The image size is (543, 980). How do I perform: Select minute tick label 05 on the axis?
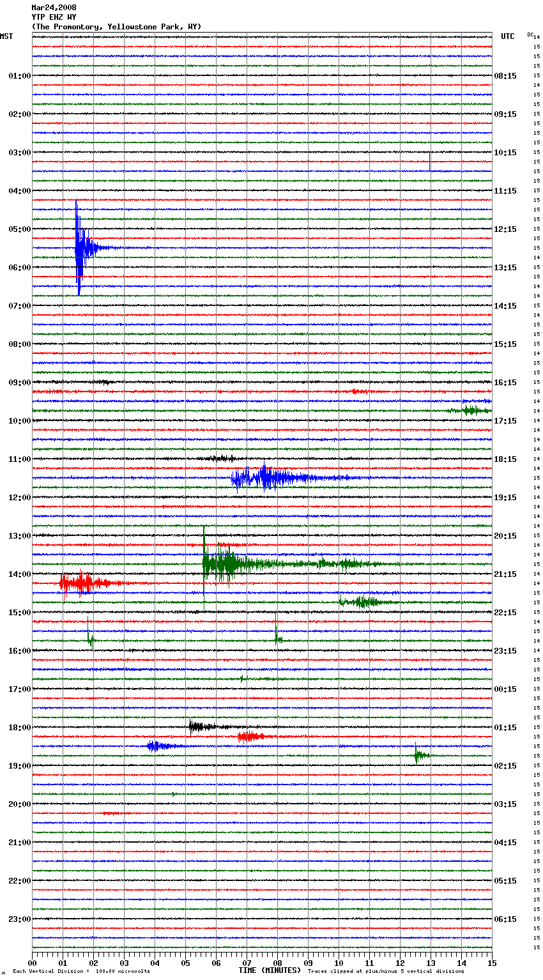click(185, 963)
